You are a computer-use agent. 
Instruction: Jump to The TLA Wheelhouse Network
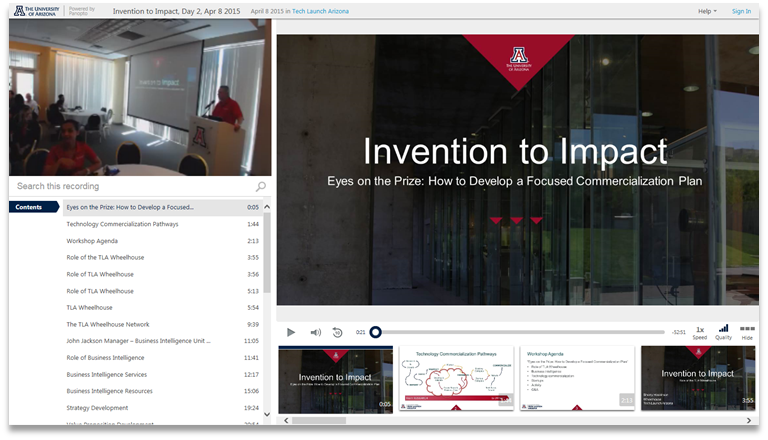coord(163,324)
